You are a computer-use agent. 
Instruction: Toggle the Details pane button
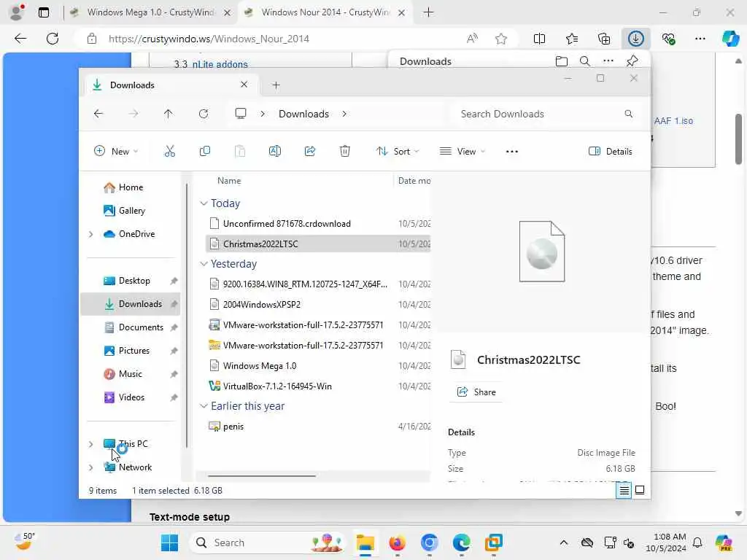[x=611, y=152]
